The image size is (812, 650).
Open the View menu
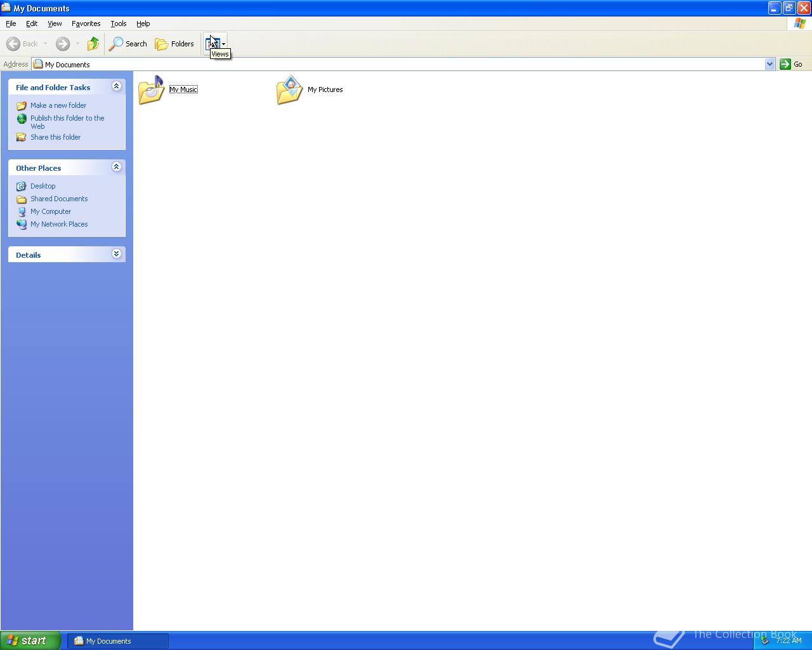pos(55,23)
